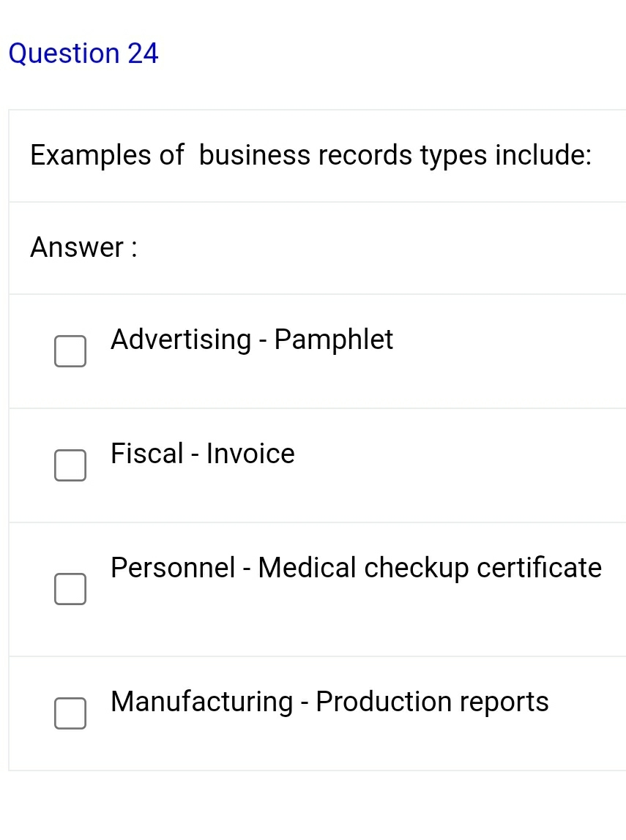Click the word Question in the heading
This screenshot has width=626, height=840.
64,53
